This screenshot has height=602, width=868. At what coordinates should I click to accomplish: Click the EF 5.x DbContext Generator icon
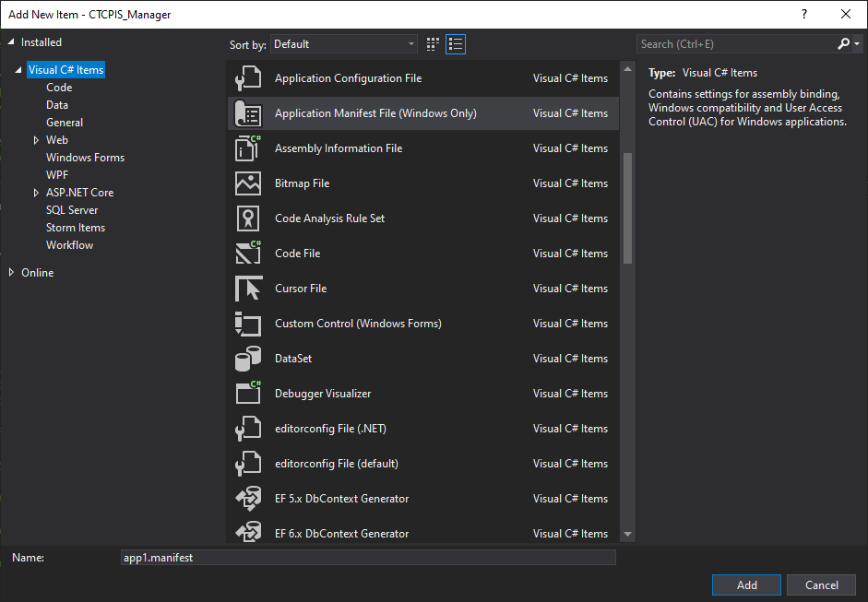tap(248, 499)
